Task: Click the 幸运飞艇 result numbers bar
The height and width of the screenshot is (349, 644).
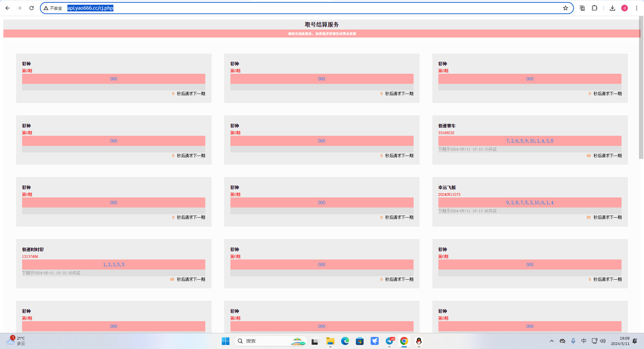Action: (530, 202)
